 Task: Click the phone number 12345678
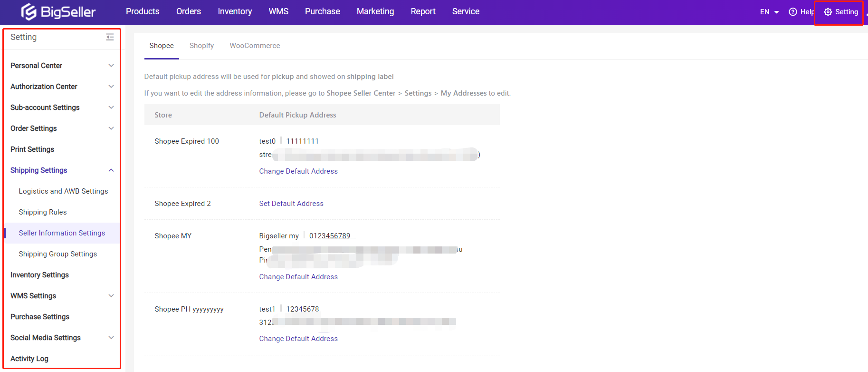click(303, 309)
